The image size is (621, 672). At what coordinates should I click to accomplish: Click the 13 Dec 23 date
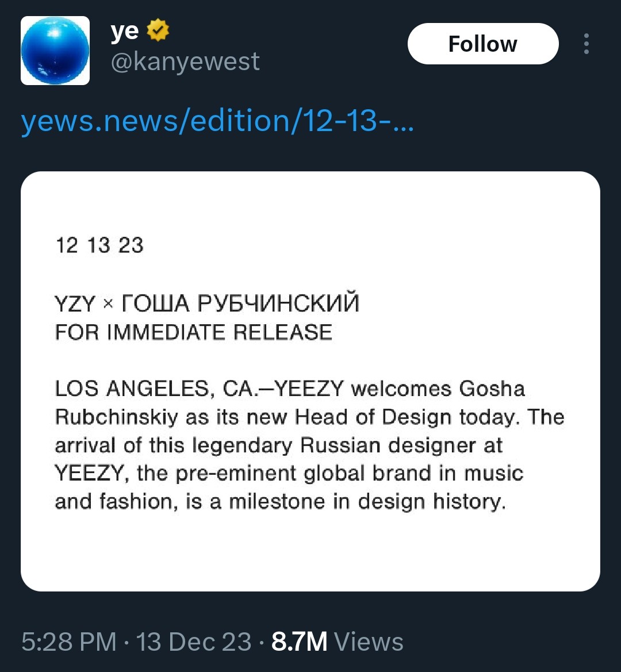pos(194,642)
